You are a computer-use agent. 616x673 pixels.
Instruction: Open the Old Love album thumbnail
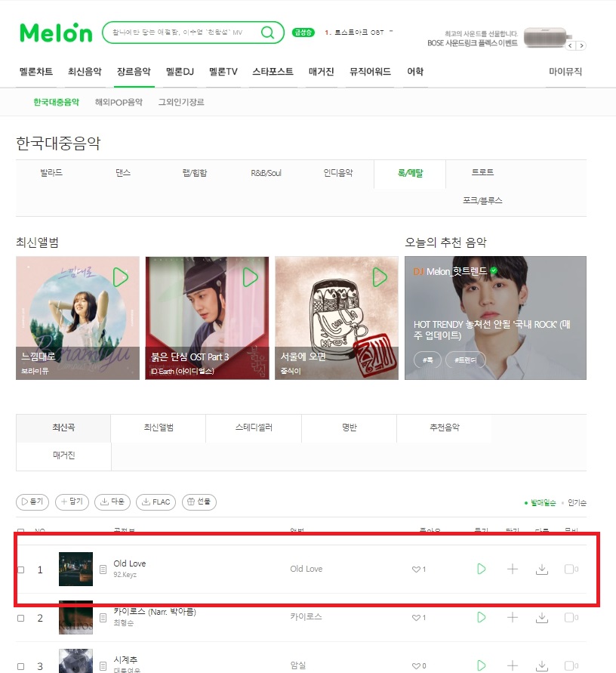(x=76, y=569)
